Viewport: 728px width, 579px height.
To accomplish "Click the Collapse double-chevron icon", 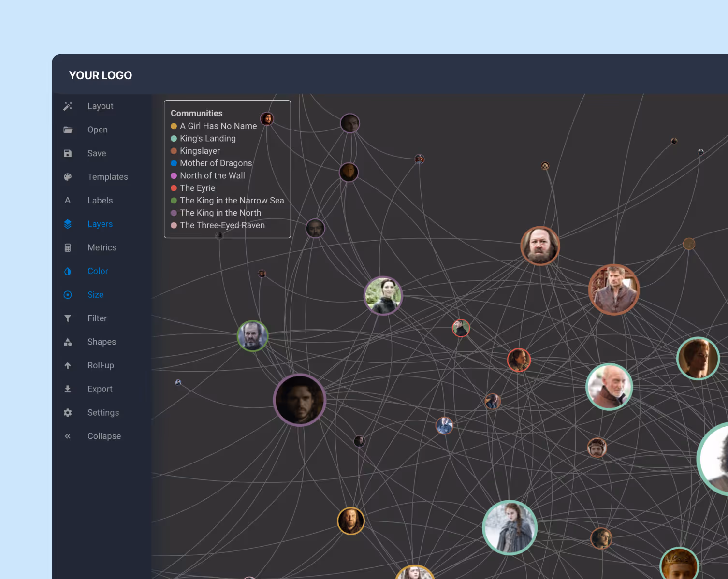I will click(x=68, y=436).
